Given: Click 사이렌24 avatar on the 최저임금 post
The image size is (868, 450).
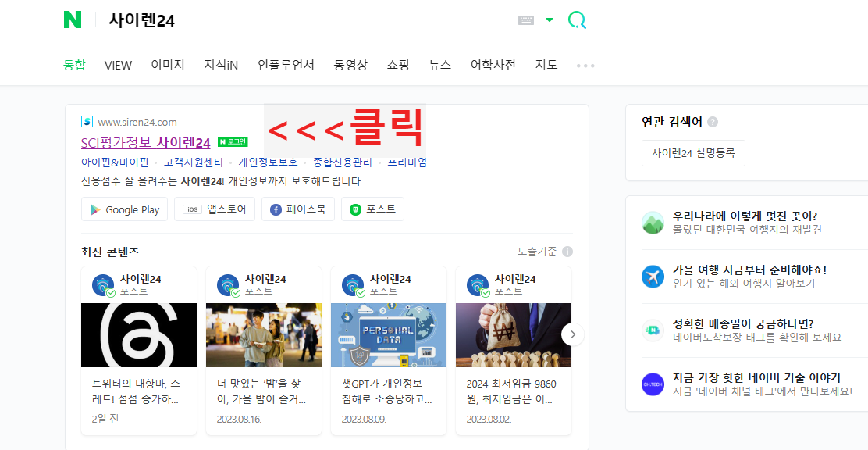Looking at the screenshot, I should [x=478, y=285].
